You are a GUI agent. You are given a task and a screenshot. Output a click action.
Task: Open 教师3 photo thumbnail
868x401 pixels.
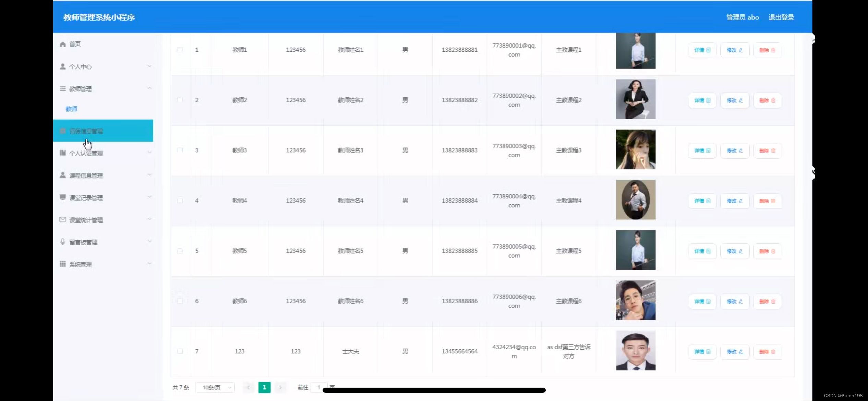pyautogui.click(x=636, y=149)
